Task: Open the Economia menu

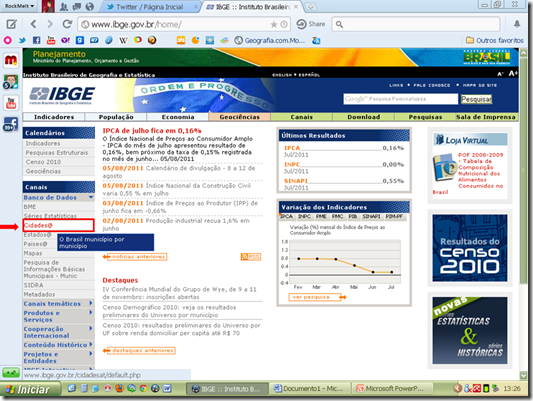Action: [178, 117]
